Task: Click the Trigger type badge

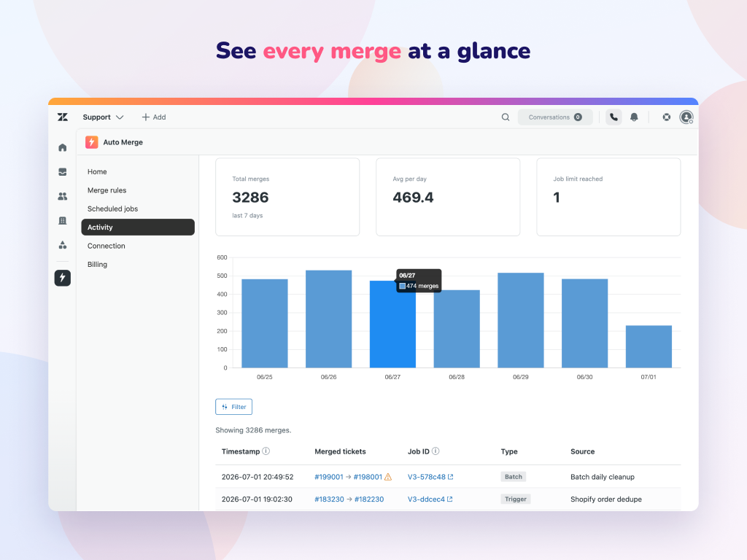Action: click(x=516, y=499)
